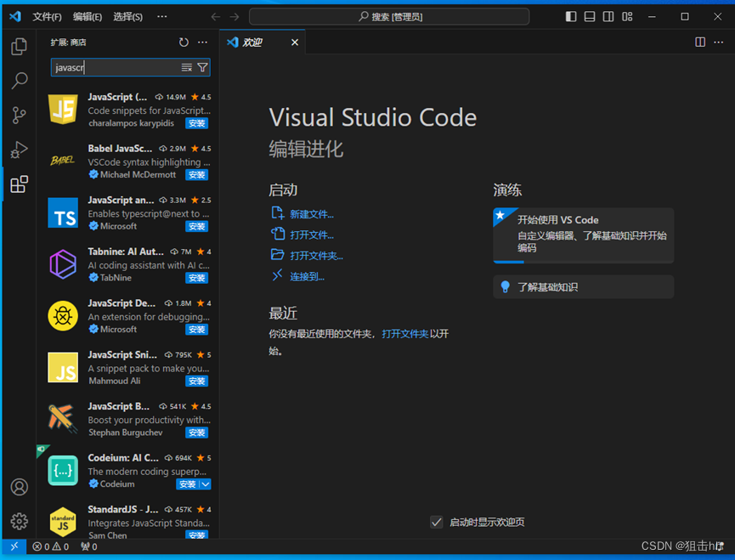Click 打开文件夹 link under 最近
This screenshot has height=560, width=735.
click(405, 334)
